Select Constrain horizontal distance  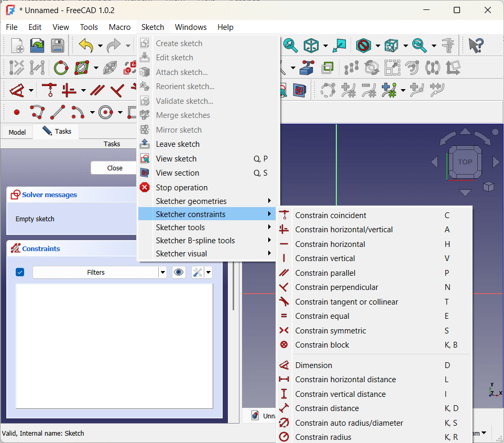click(374, 380)
